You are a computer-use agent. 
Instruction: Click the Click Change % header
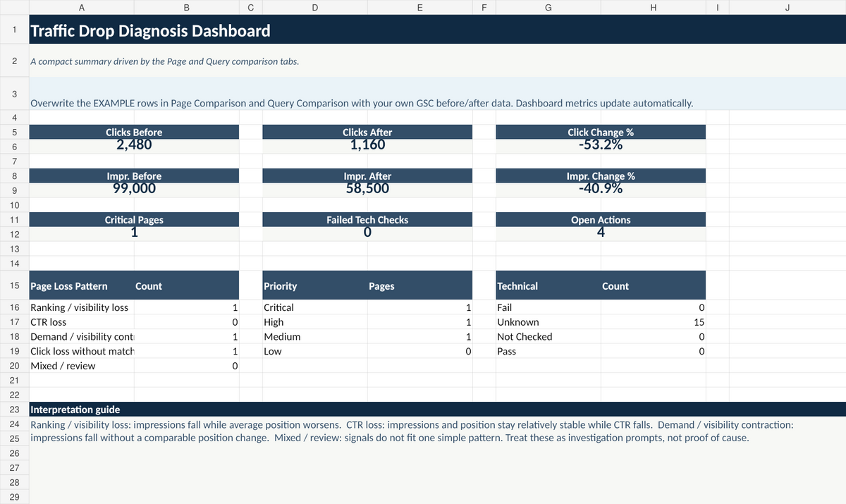(601, 133)
